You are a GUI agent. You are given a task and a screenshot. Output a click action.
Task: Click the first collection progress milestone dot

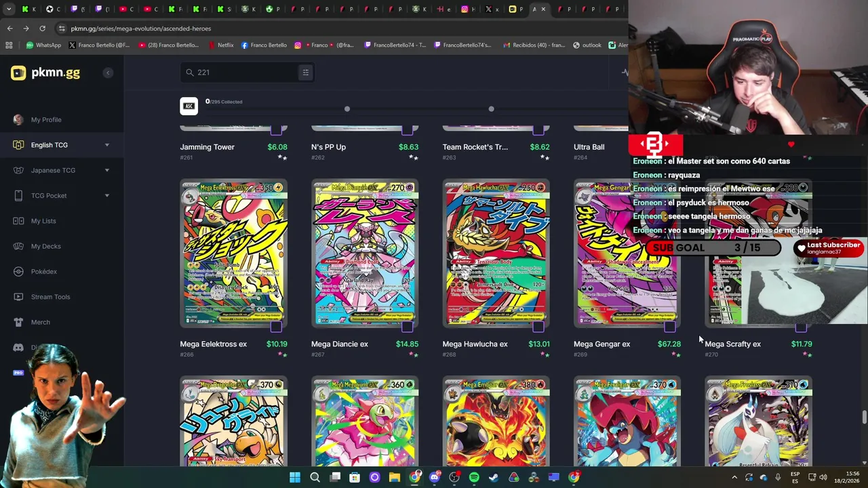(347, 109)
